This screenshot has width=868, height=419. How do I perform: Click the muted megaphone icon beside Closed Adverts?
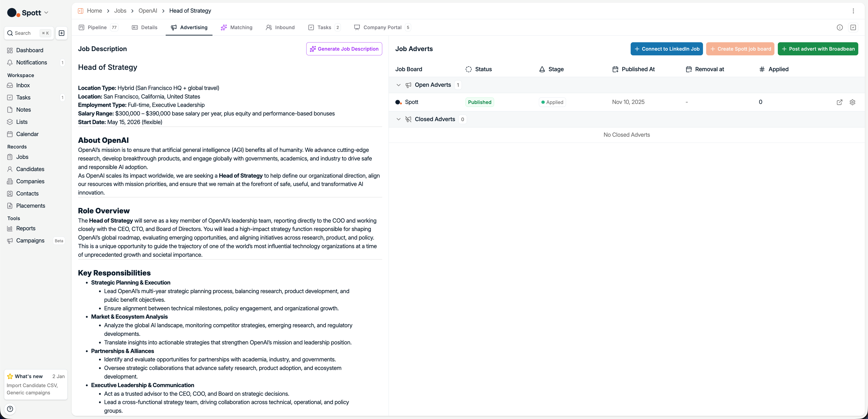[x=408, y=119]
